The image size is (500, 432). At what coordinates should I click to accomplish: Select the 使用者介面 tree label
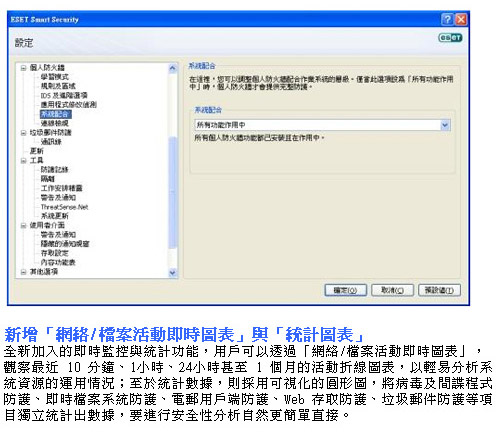[x=47, y=226]
